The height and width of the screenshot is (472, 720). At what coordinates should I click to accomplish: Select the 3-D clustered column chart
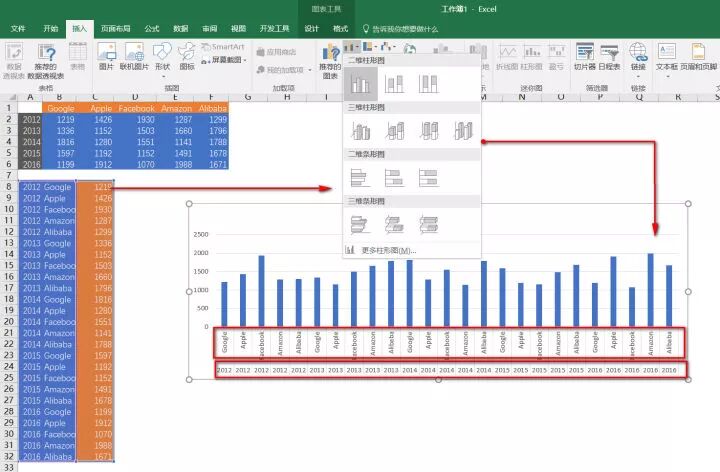(x=360, y=131)
